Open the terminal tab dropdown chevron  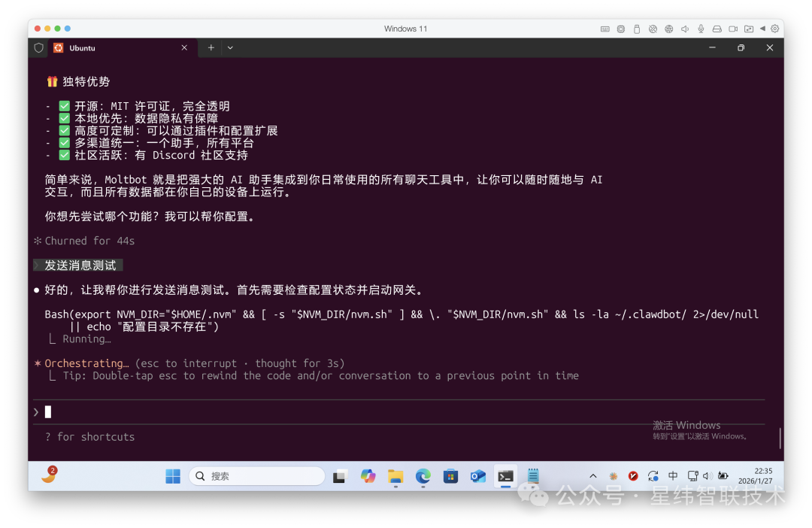tap(230, 47)
